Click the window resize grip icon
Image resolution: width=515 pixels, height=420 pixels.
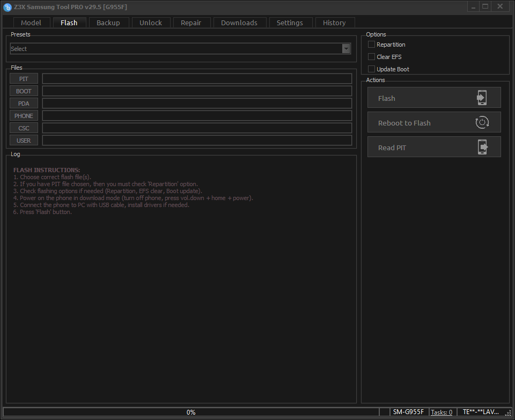pos(508,413)
